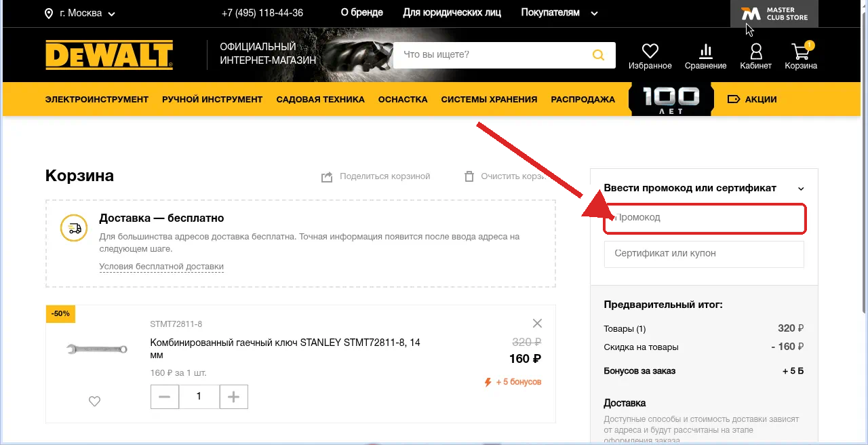
Task: Click the Промокод input field
Action: (x=705, y=218)
